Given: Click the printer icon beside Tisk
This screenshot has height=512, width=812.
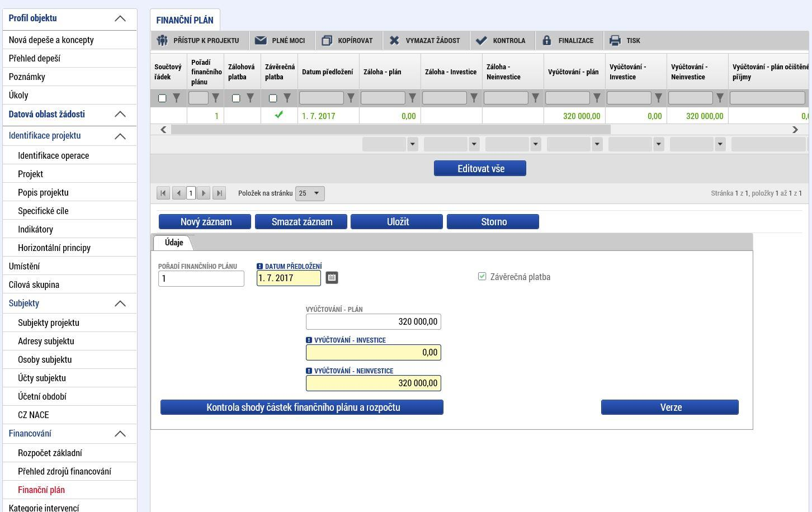Looking at the screenshot, I should pyautogui.click(x=615, y=40).
